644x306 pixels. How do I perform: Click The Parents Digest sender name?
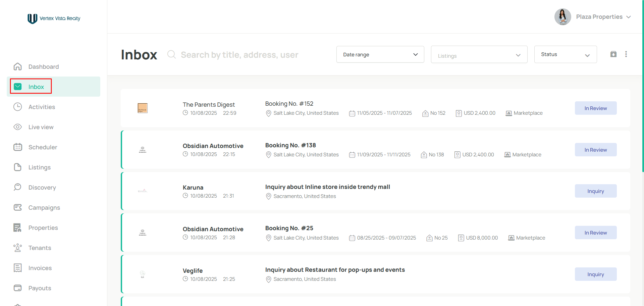click(209, 105)
